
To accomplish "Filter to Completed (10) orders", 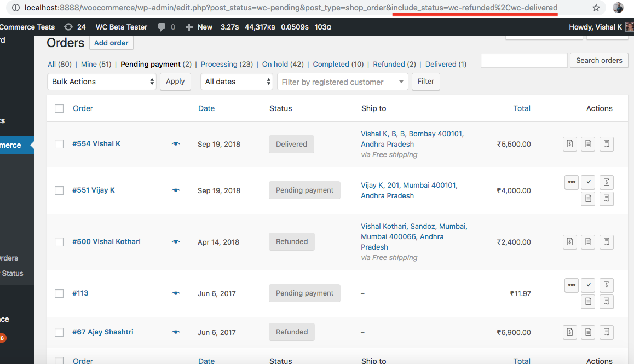I will [338, 64].
